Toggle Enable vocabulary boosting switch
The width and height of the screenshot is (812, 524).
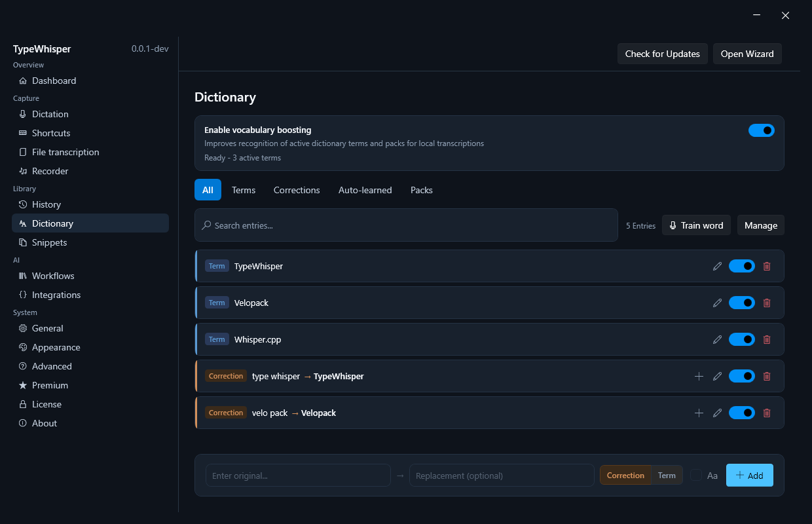(762, 130)
